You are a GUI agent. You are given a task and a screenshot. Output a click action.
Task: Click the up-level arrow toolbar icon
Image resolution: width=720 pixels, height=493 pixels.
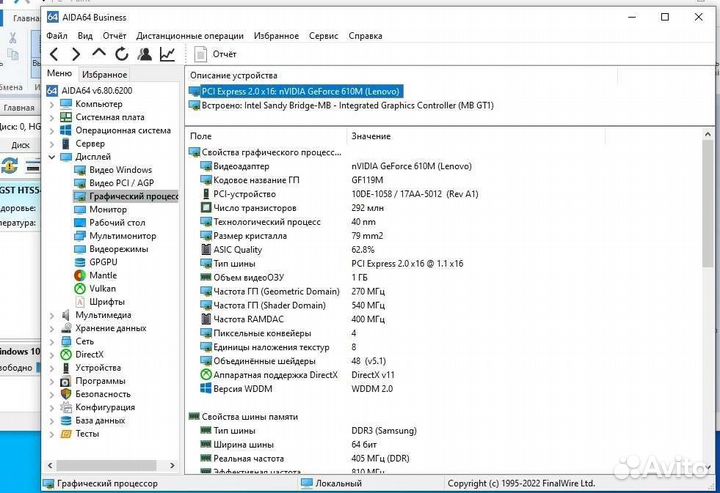click(99, 53)
